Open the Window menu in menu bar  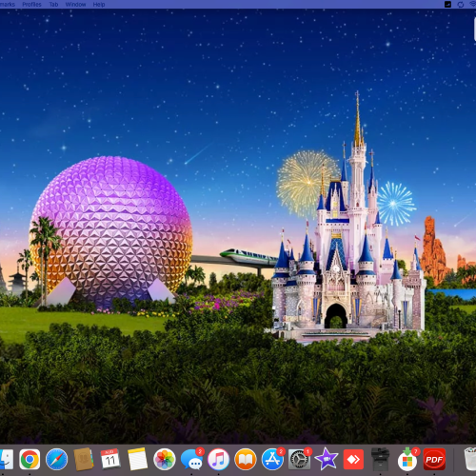(x=75, y=5)
